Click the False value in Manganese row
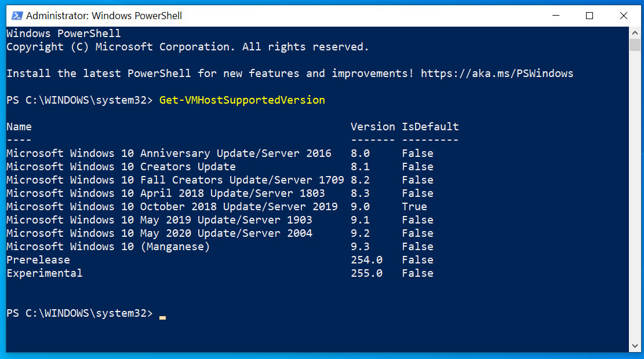The height and width of the screenshot is (359, 644). (x=418, y=247)
